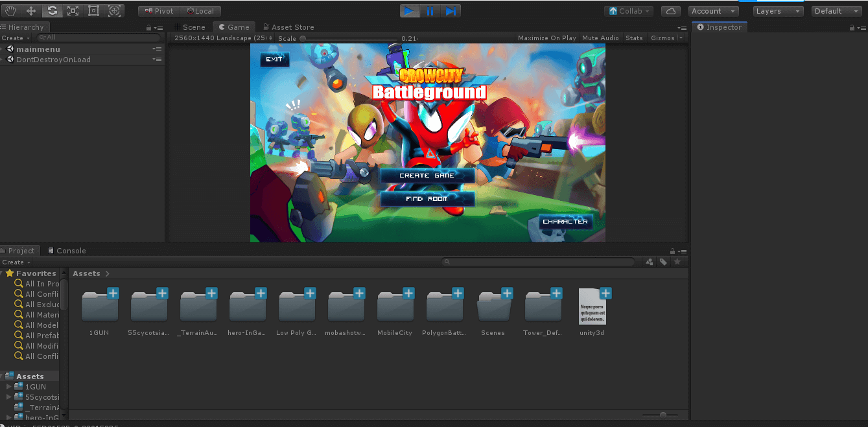
Task: Select the Hand tool in the toolbar
Action: point(10,11)
